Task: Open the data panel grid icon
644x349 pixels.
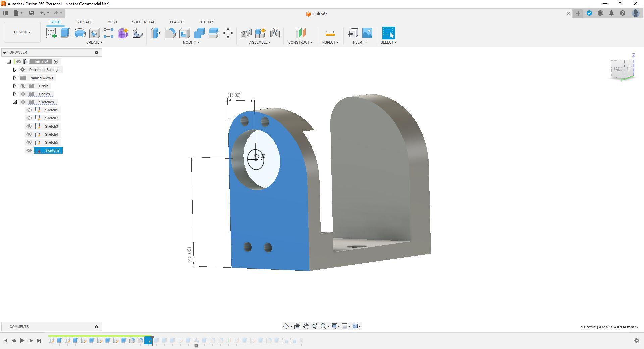Action: pos(5,13)
